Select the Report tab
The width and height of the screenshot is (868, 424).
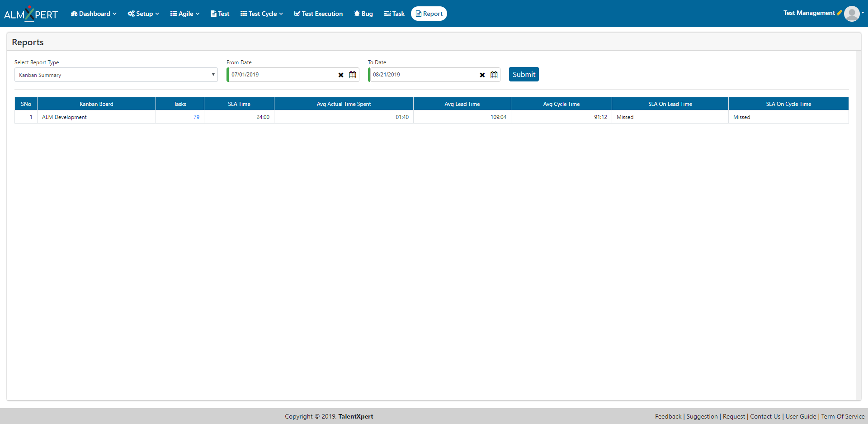click(x=429, y=14)
